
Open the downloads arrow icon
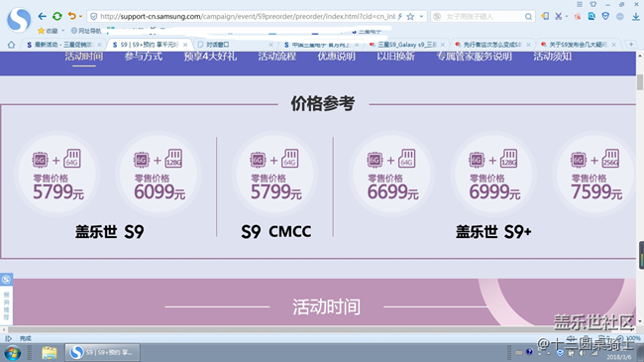click(635, 17)
